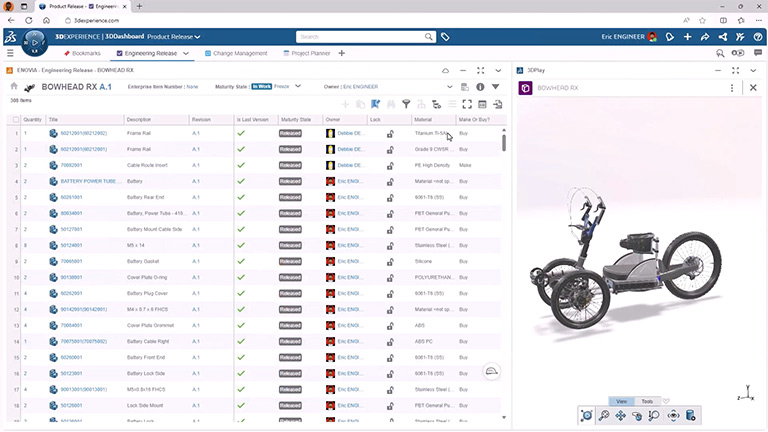The width and height of the screenshot is (768, 432).
Task: Click the share arrow icon in top bar
Action: [705, 37]
